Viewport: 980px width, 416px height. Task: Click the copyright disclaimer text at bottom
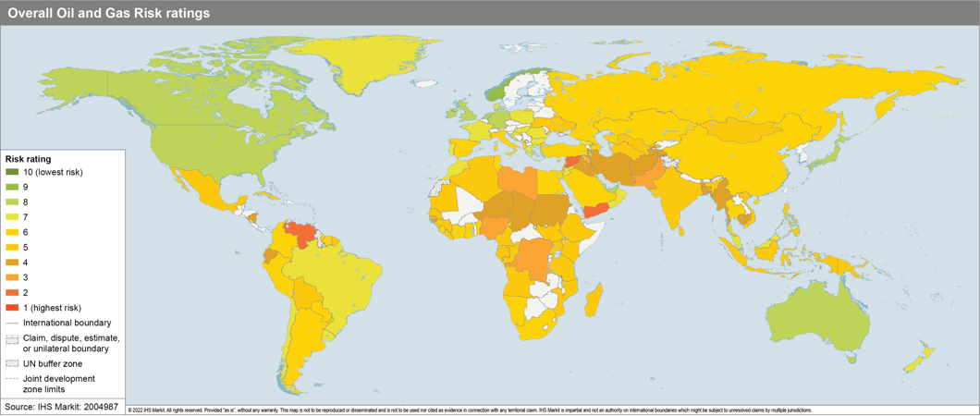point(470,410)
